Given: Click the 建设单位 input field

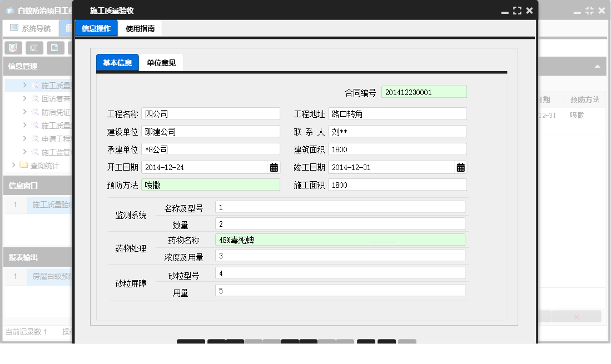Looking at the screenshot, I should tap(210, 131).
